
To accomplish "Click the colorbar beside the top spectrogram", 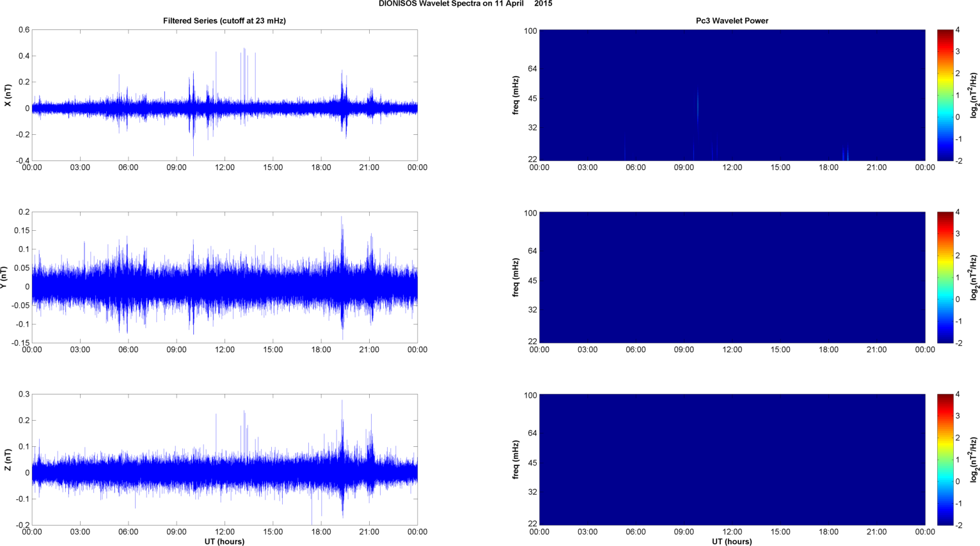I will pyautogui.click(x=945, y=95).
